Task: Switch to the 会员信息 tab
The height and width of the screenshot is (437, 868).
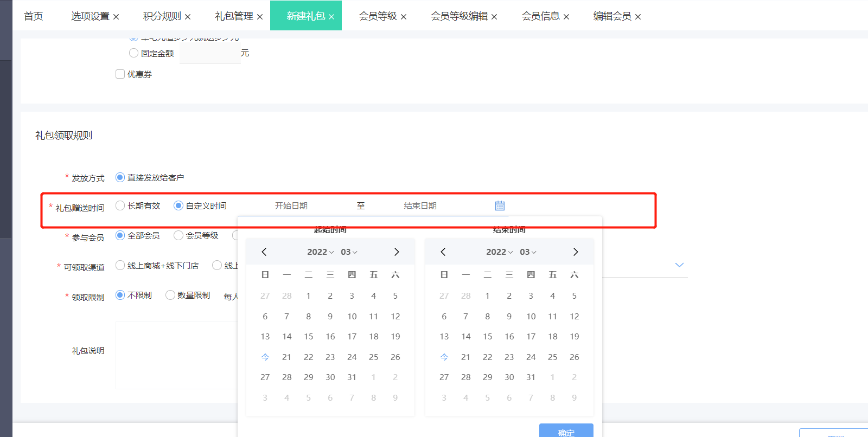Action: 540,16
